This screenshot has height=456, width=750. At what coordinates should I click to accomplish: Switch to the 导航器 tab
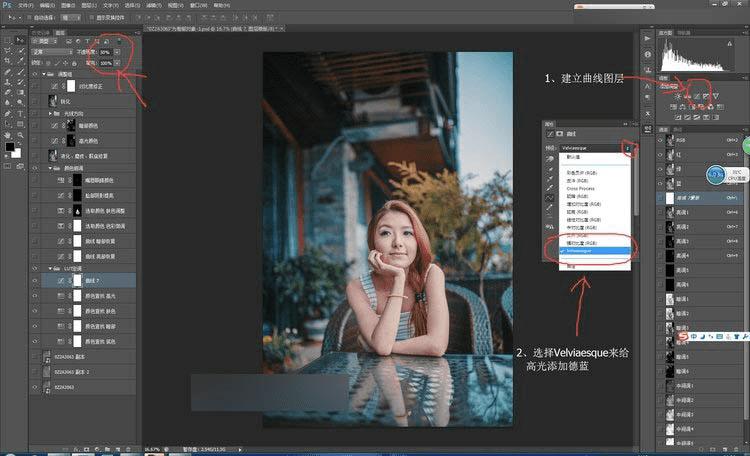click(684, 33)
